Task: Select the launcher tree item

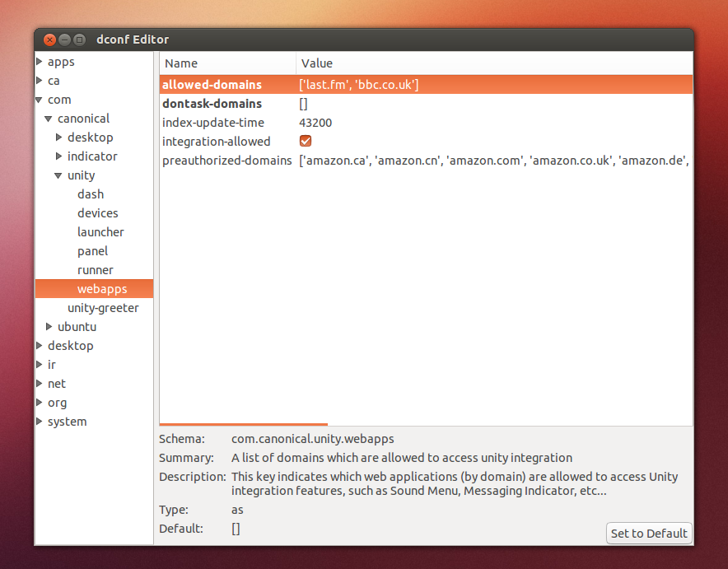Action: pyautogui.click(x=100, y=231)
